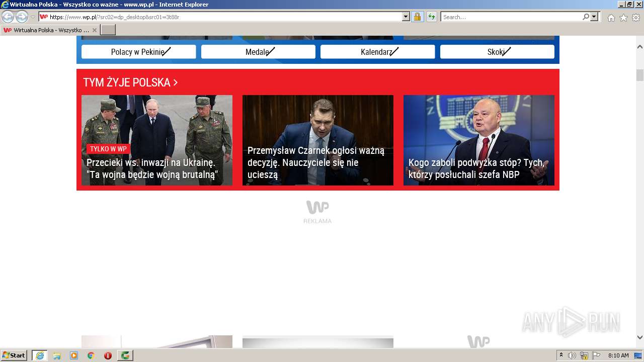Open TYM ŻYJE POLSKA section heading
The height and width of the screenshot is (362, 644).
[x=130, y=82]
